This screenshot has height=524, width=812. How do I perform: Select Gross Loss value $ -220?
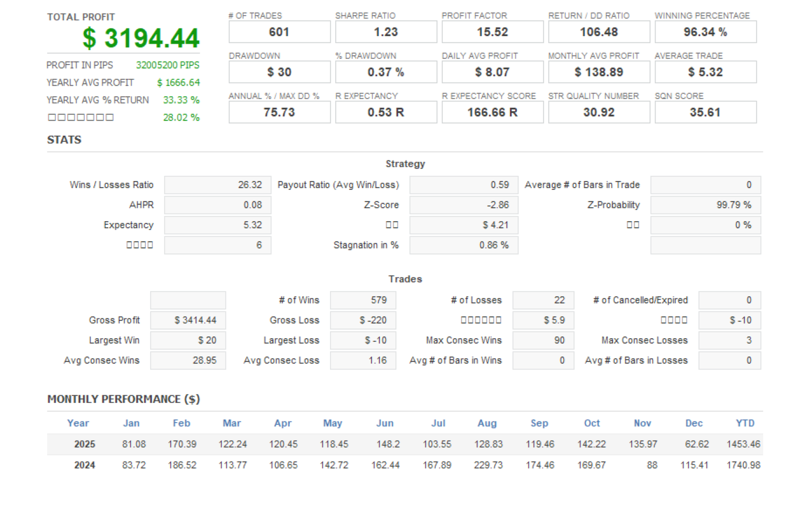pyautogui.click(x=363, y=320)
